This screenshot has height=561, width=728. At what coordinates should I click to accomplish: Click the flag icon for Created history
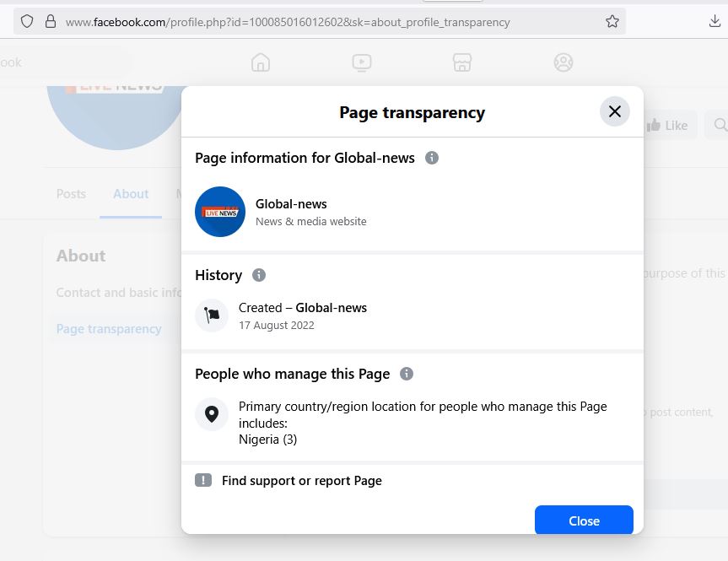(x=212, y=316)
